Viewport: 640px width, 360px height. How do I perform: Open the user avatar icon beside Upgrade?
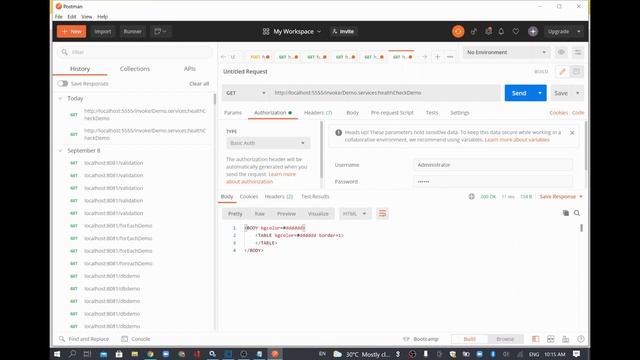tap(533, 31)
